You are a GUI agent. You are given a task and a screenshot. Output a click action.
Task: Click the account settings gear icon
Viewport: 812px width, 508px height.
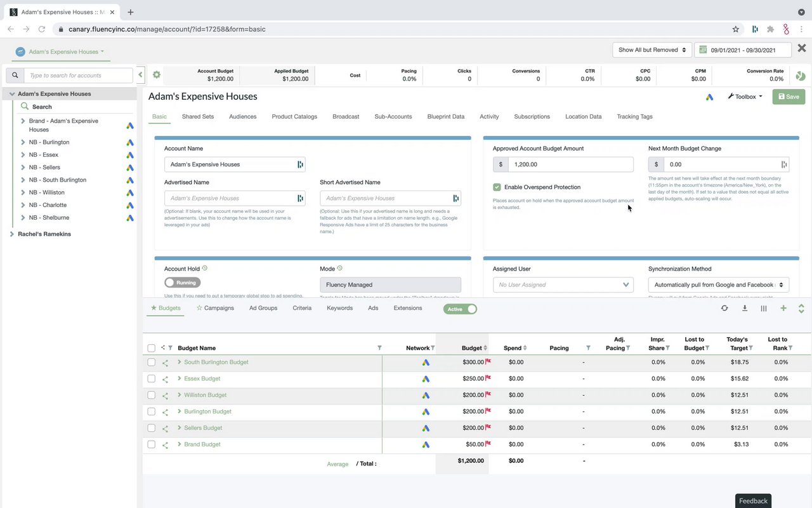[157, 75]
